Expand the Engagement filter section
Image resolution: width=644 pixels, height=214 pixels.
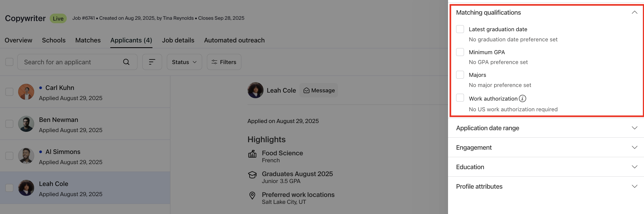coord(546,148)
